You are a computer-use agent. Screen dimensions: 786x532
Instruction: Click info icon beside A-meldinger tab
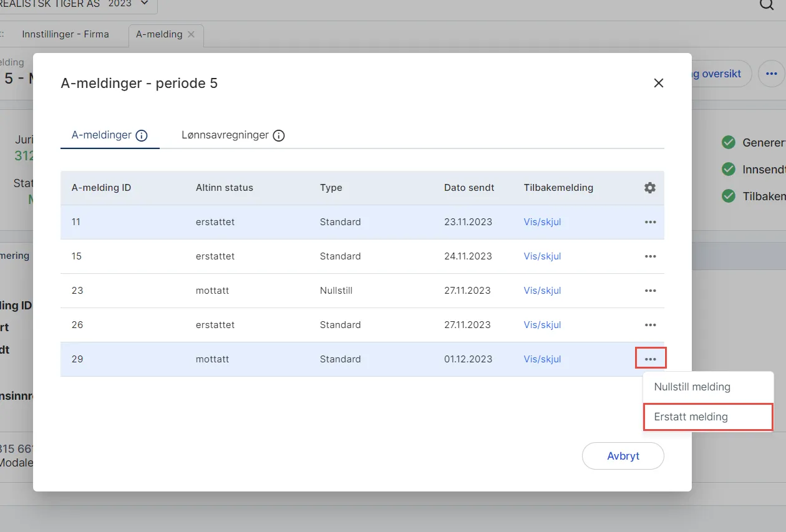coord(142,135)
